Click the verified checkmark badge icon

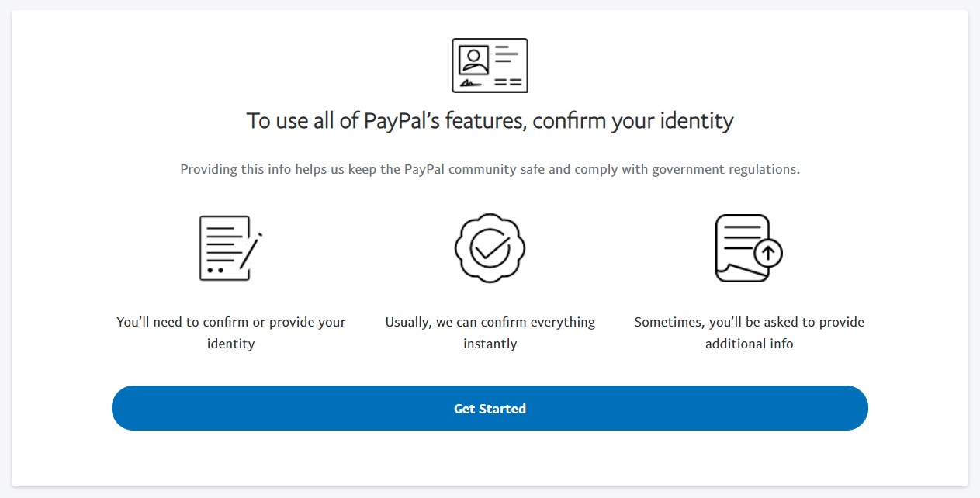click(490, 248)
